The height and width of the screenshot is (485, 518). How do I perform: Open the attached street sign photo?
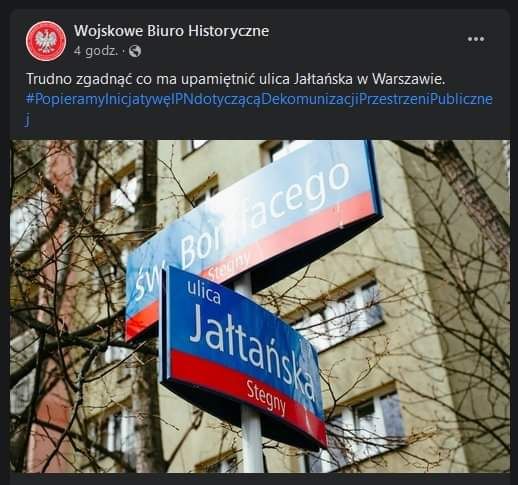tap(260, 306)
